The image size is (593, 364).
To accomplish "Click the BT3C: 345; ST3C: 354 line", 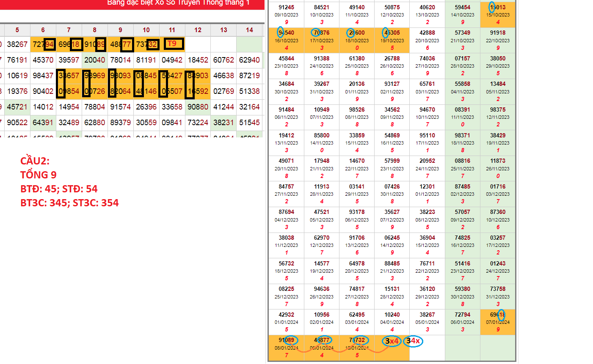I will [69, 203].
